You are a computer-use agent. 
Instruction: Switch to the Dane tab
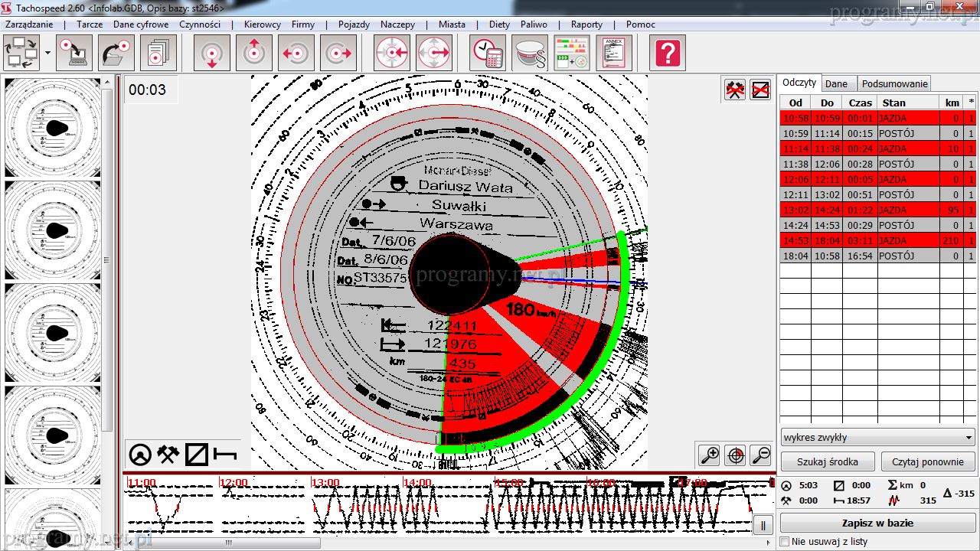click(836, 84)
